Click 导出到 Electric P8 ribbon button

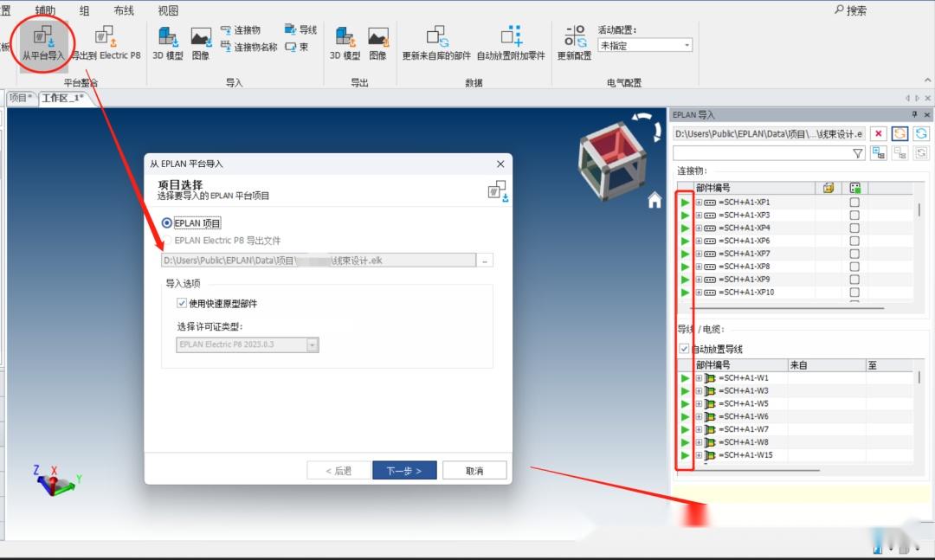click(106, 43)
